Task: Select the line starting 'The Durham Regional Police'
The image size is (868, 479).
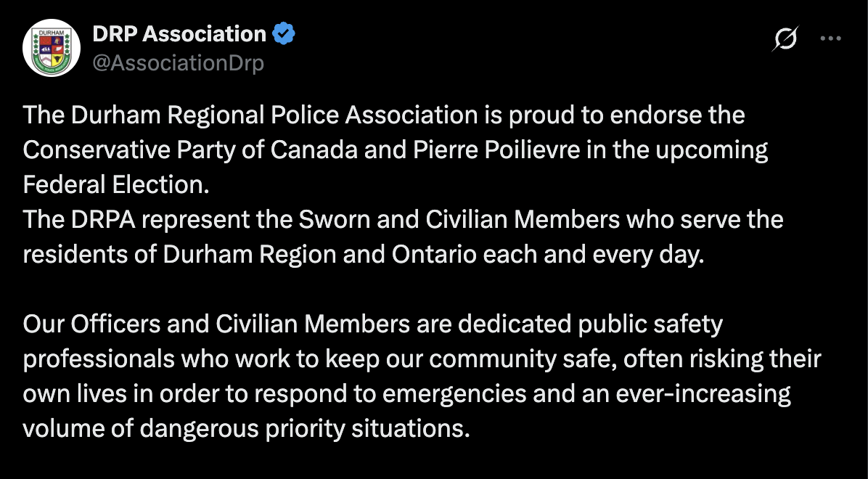Action: tap(384, 115)
